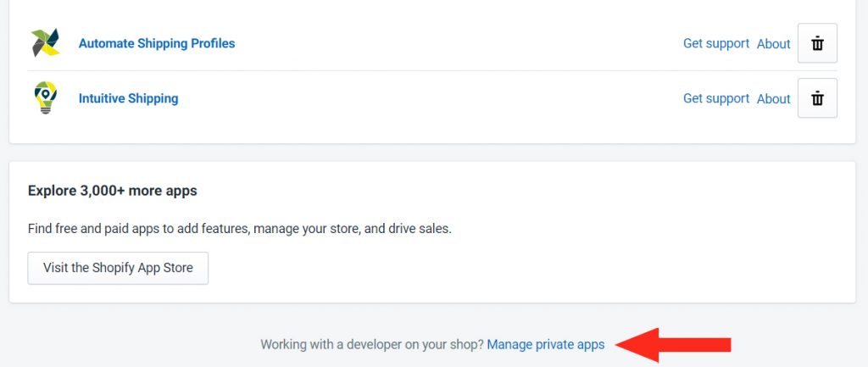Click the Intuitive Shipping lightbulb icon
868x367 pixels.
click(x=46, y=97)
